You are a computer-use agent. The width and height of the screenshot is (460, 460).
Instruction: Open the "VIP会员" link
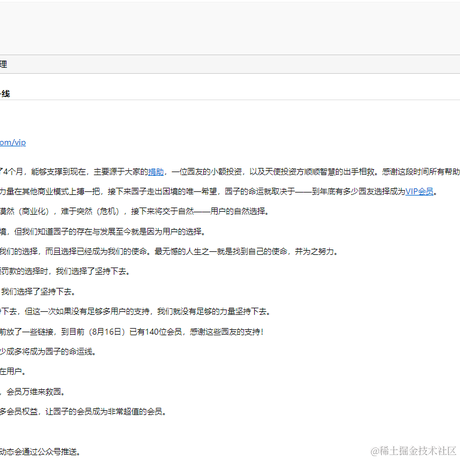(x=419, y=192)
